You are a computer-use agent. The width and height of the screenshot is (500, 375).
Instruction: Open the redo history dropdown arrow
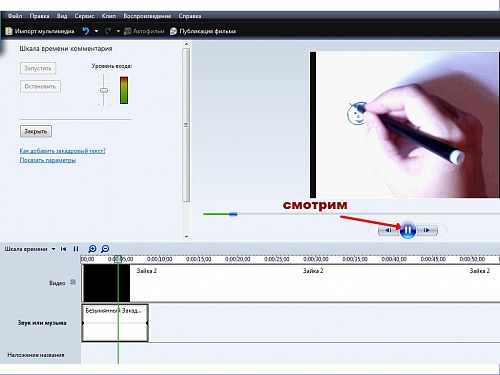pos(118,31)
